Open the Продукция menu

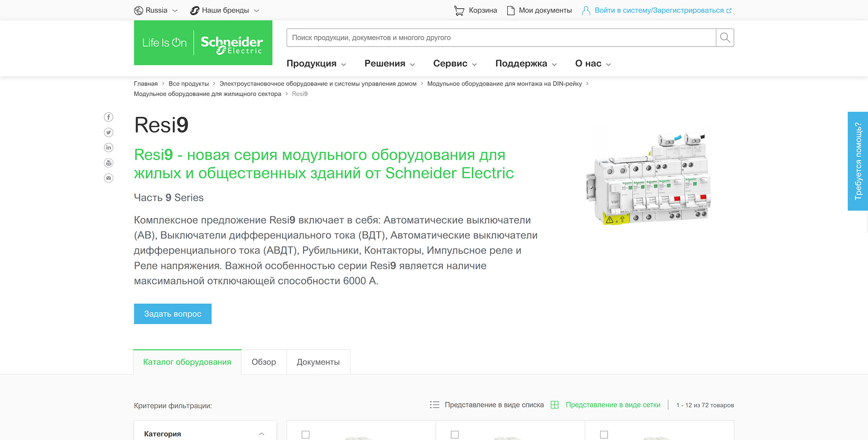316,64
